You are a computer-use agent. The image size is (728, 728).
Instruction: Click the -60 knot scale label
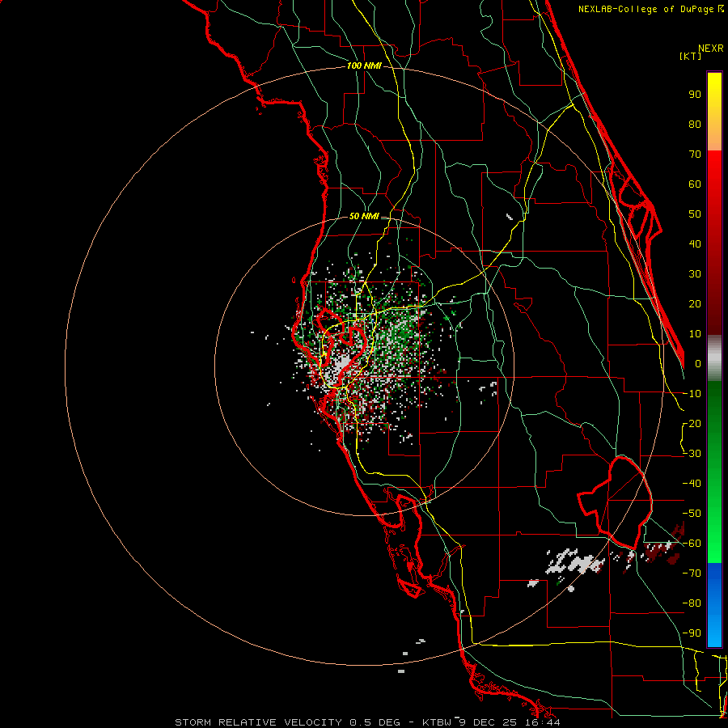(692, 544)
